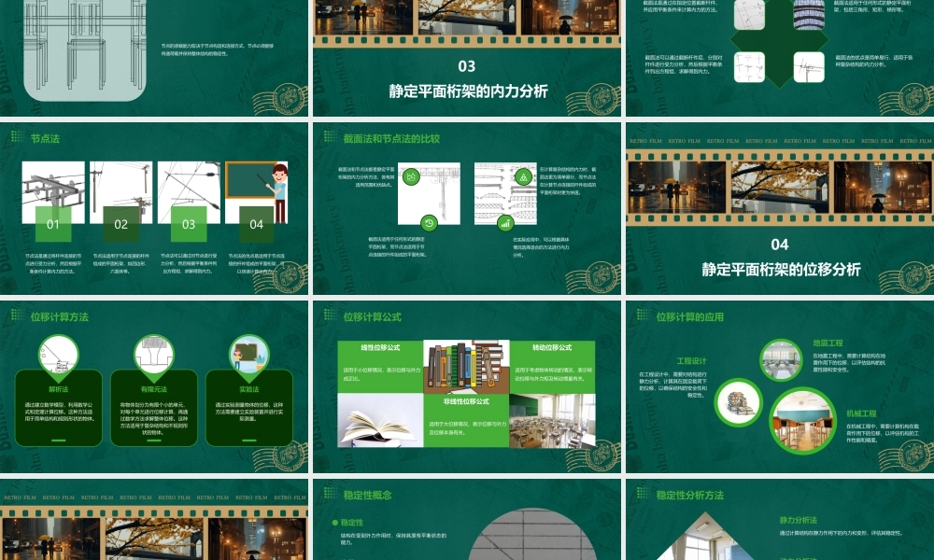
Task: Click the 静定平面桁架的内力分析 section heading
Action: tap(468, 91)
